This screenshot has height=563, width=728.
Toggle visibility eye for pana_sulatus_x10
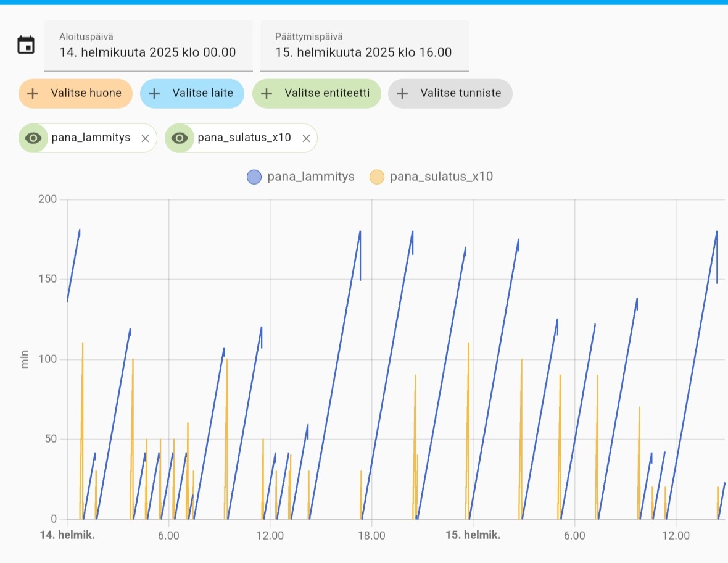click(x=180, y=138)
